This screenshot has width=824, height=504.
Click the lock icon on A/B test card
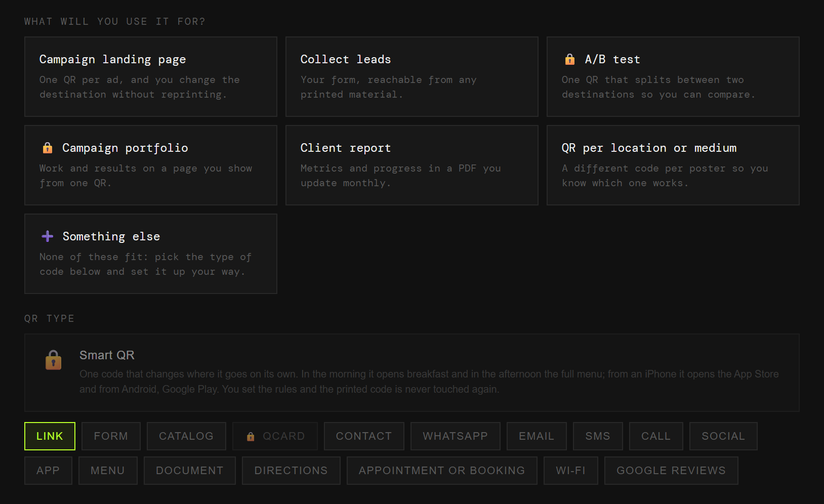[x=570, y=59]
